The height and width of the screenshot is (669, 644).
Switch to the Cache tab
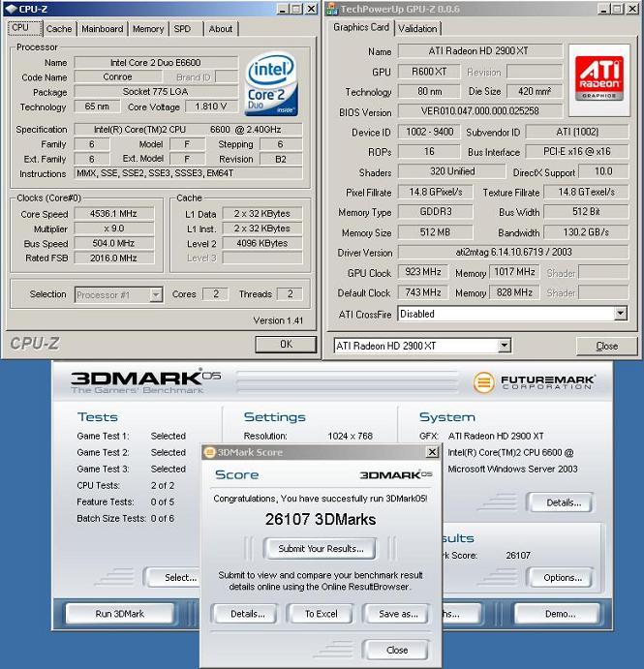point(59,29)
